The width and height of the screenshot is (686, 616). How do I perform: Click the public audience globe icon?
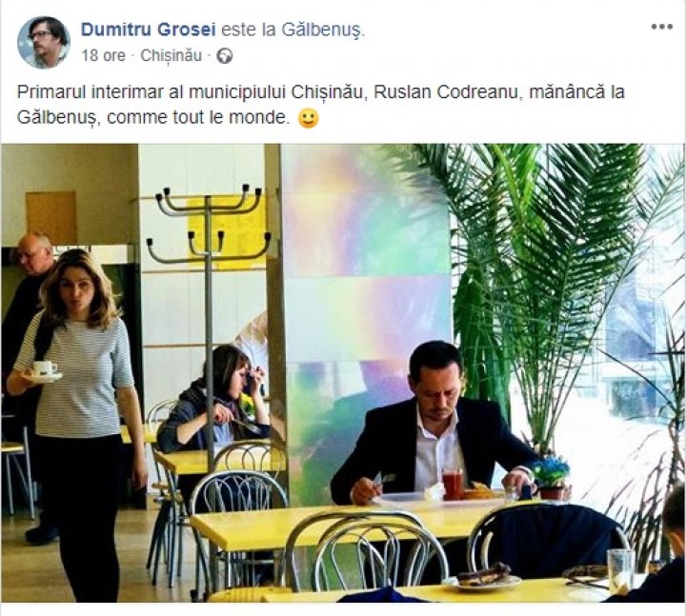coord(225,56)
